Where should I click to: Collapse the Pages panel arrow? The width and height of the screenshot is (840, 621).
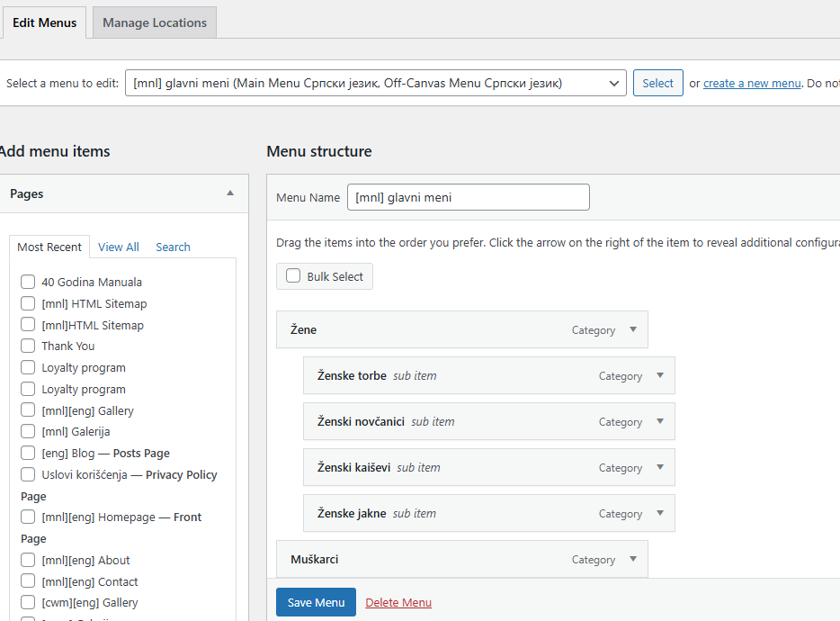point(230,193)
